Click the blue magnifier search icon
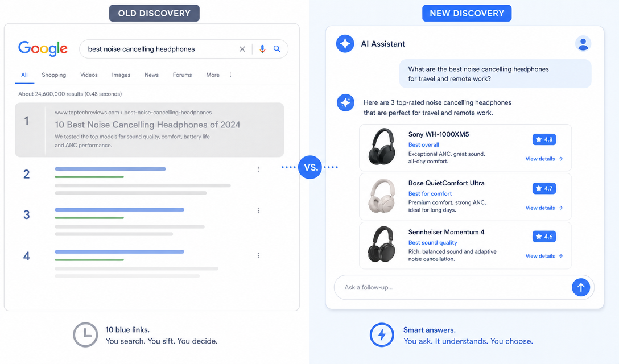Image resolution: width=619 pixels, height=364 pixels. click(x=277, y=49)
